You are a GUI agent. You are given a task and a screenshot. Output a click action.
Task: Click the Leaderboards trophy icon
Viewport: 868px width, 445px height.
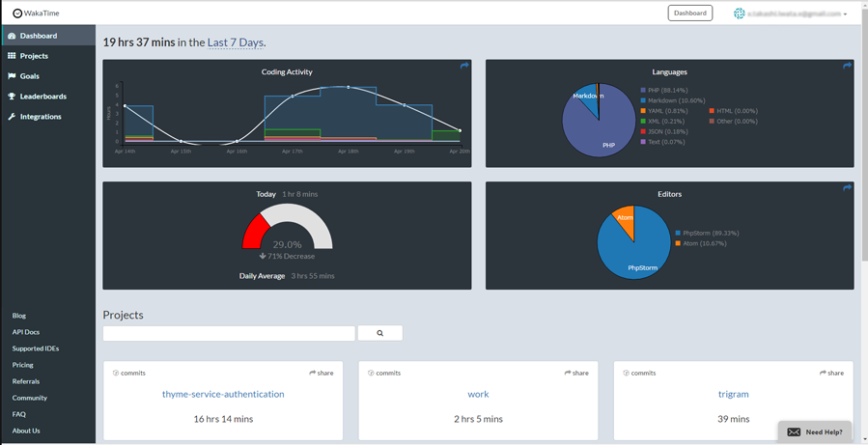coord(12,97)
